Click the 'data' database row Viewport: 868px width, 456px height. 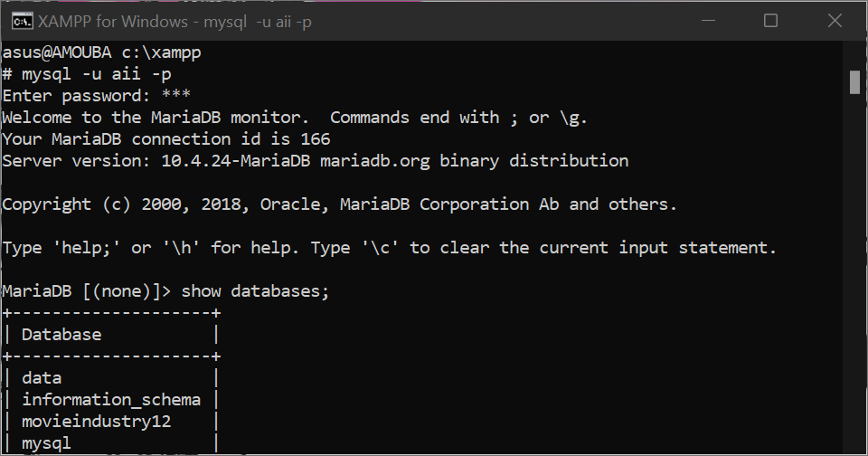point(42,378)
